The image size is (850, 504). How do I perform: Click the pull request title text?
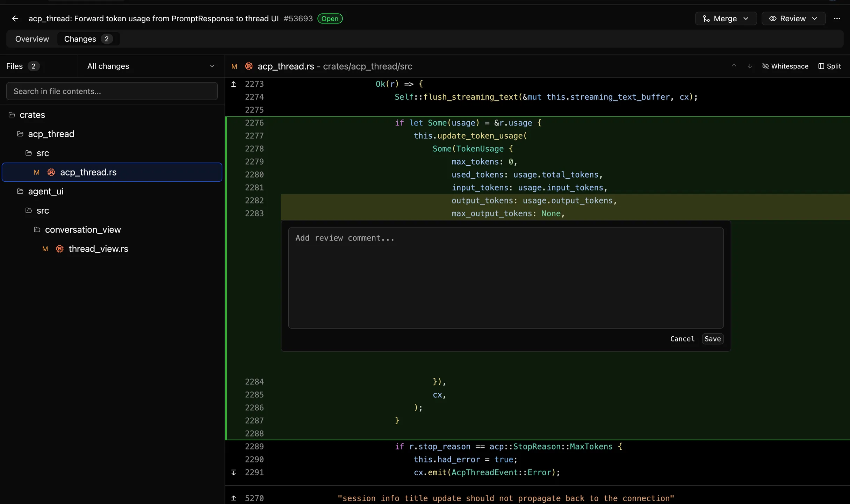pyautogui.click(x=153, y=19)
